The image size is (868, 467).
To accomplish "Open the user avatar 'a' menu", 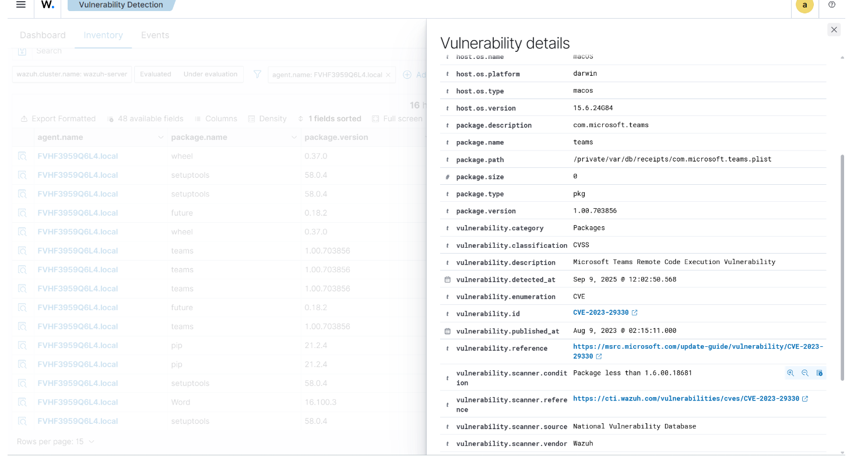I will click(804, 5).
